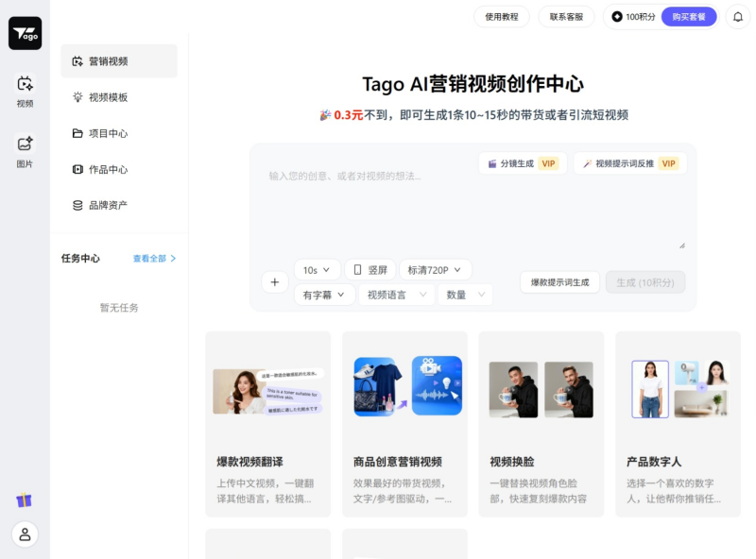Expand the 10s duration dropdown
This screenshot has height=559, width=756.
click(317, 270)
